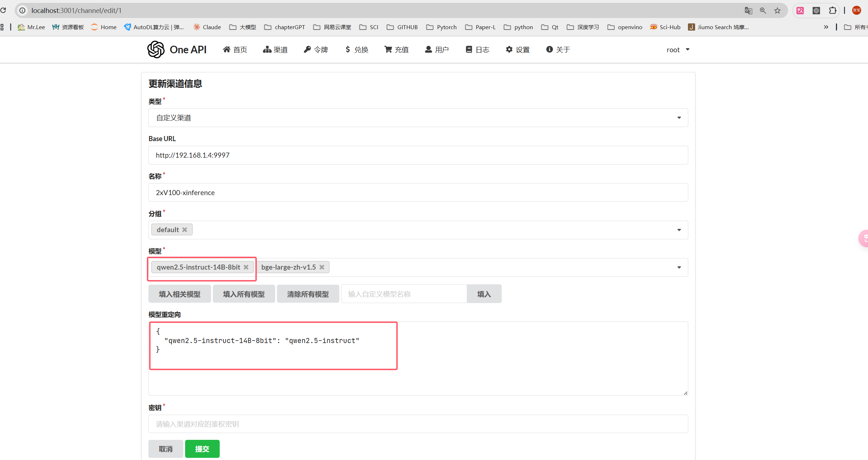
Task: Bookmark this page with the star icon
Action: click(777, 10)
